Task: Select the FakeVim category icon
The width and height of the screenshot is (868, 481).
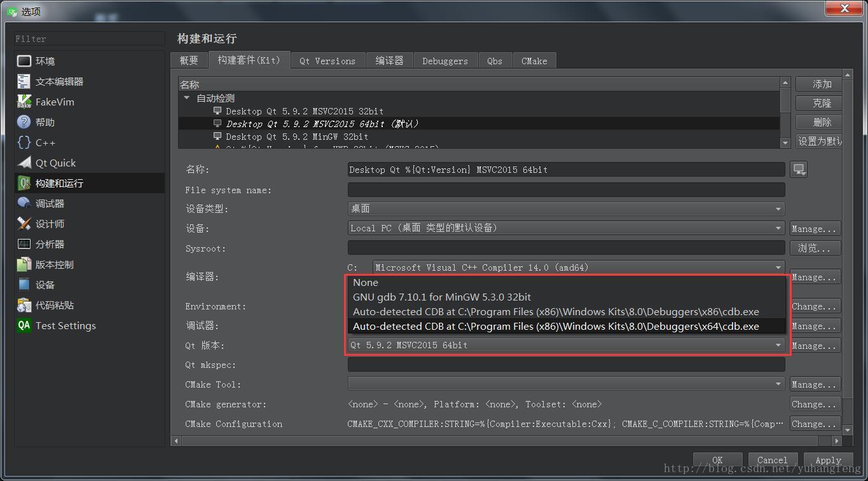Action: (24, 102)
